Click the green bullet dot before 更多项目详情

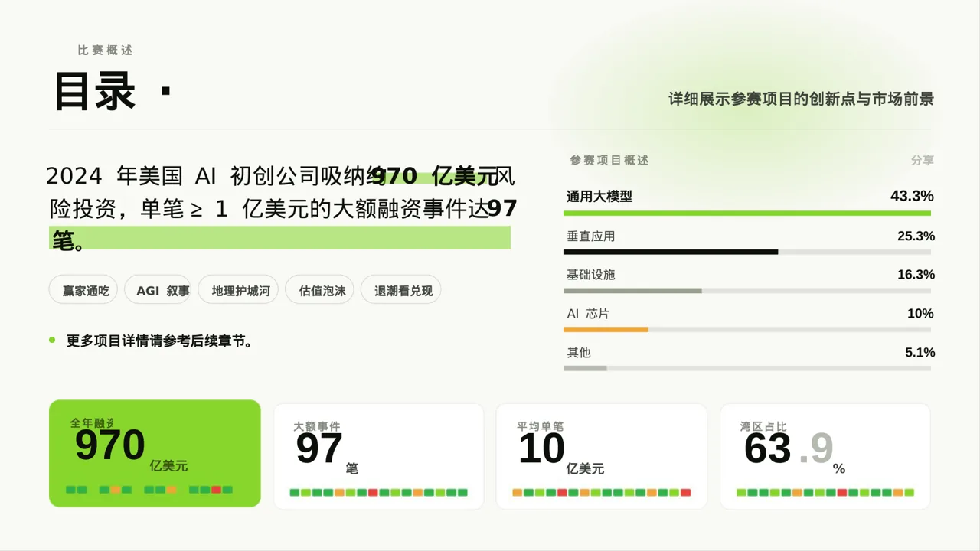(x=52, y=340)
